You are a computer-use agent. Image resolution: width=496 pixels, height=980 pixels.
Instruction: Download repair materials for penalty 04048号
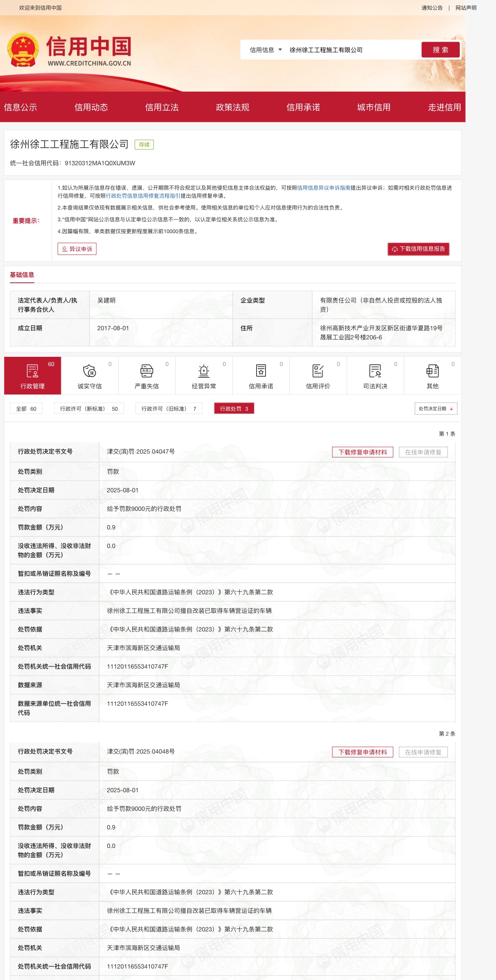[363, 752]
